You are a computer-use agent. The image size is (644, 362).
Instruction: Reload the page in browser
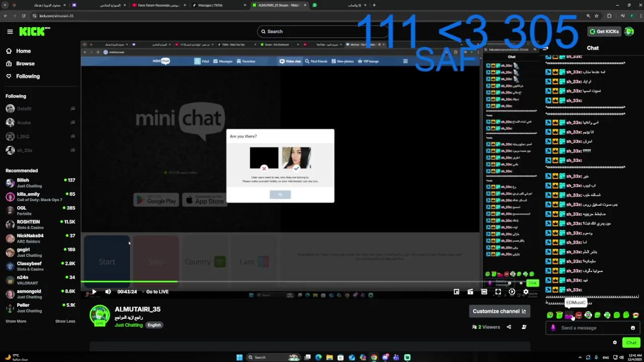point(24,16)
